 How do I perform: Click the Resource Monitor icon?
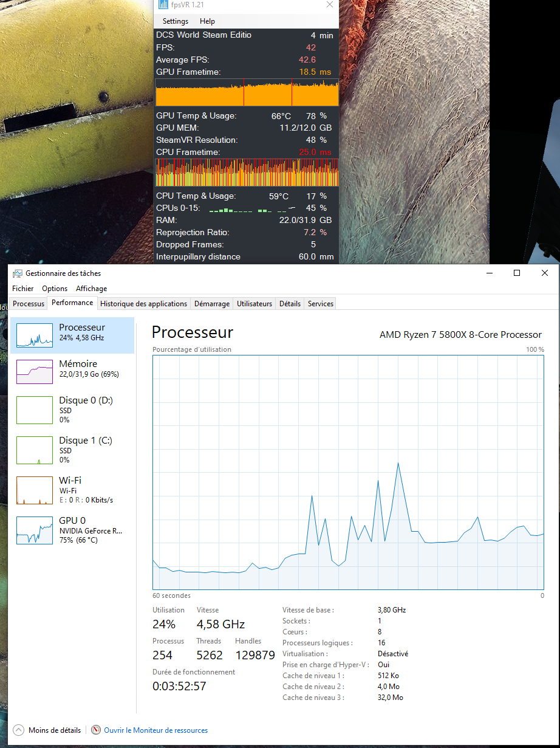(x=95, y=730)
